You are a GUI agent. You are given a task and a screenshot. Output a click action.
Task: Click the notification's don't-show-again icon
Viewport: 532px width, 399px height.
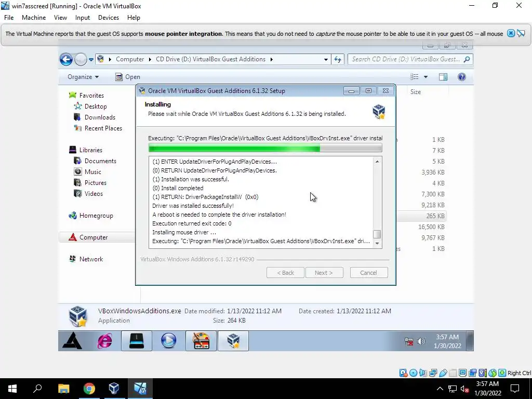521,33
